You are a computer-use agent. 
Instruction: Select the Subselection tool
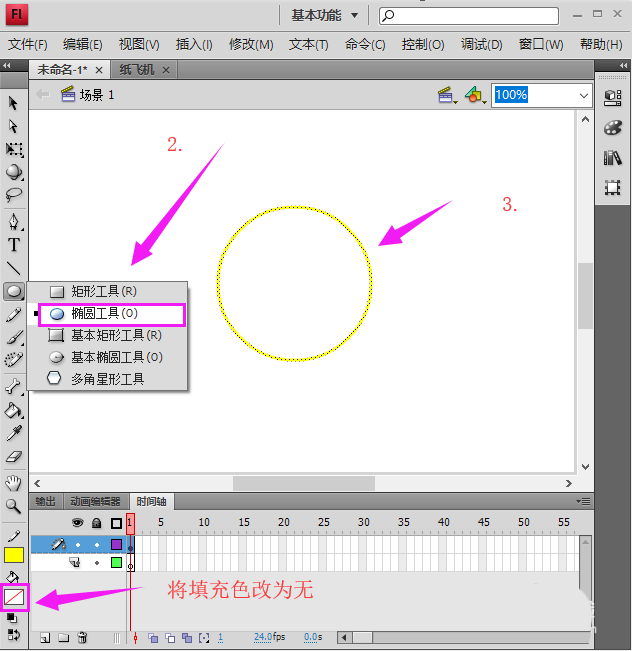point(13,126)
